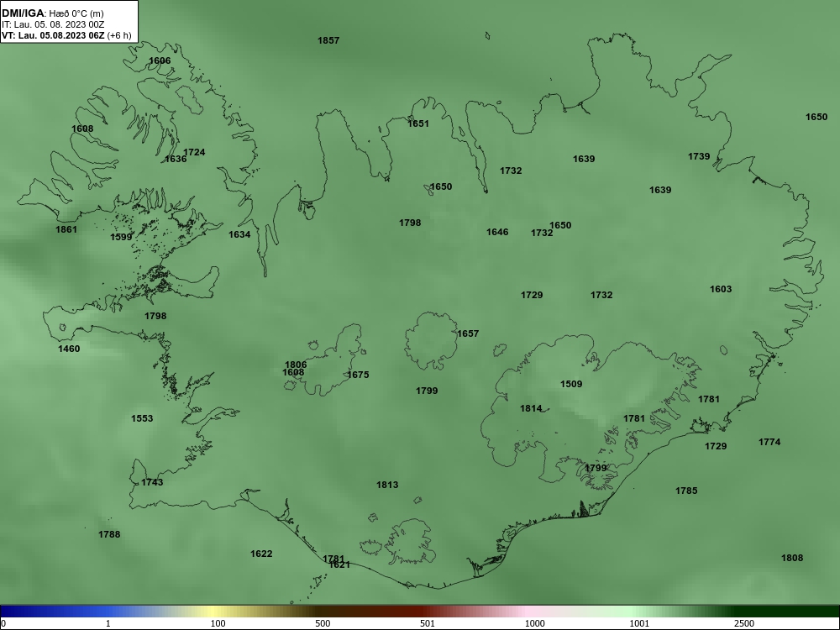Click the 1553 map value
The image size is (840, 630).
tap(142, 418)
